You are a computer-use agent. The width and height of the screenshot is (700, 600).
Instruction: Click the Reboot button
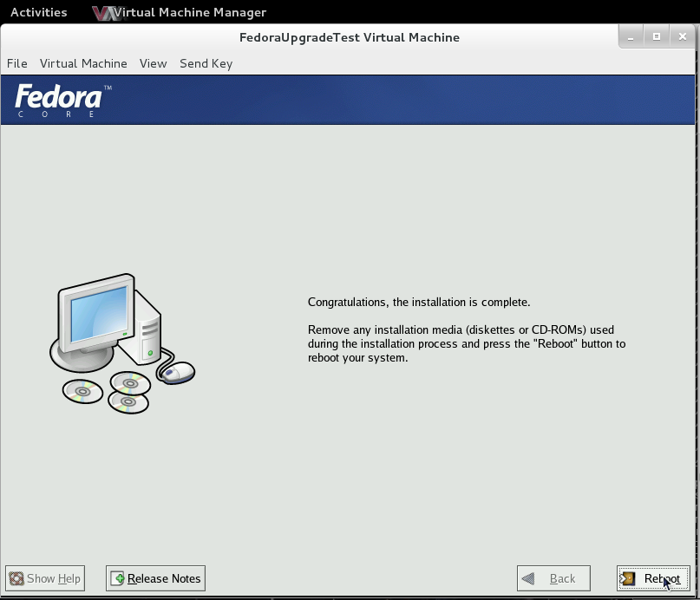[653, 578]
